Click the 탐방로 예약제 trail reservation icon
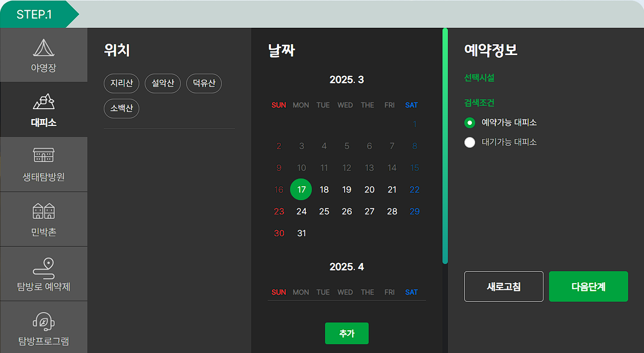644x353 pixels. pos(44,273)
